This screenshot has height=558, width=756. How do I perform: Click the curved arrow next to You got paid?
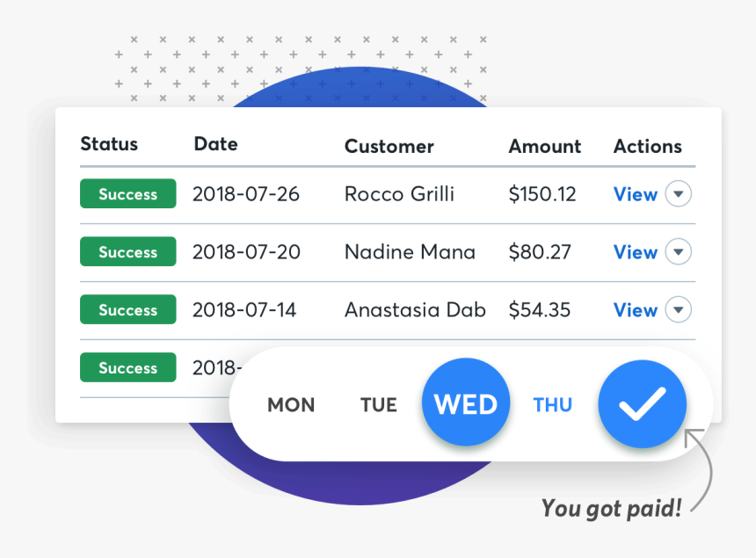699,470
